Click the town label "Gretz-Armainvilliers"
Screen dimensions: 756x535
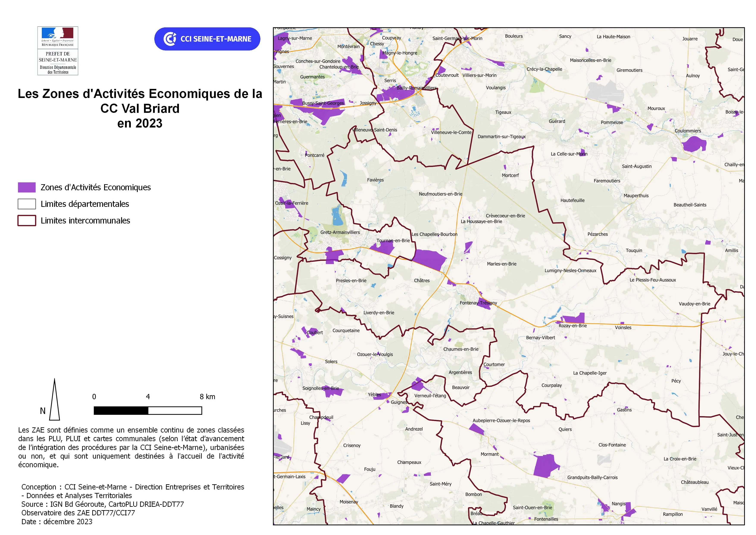(340, 232)
